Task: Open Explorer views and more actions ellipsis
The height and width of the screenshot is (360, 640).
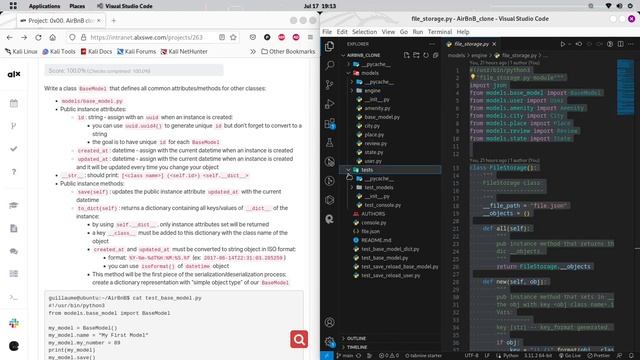Action: coord(432,44)
